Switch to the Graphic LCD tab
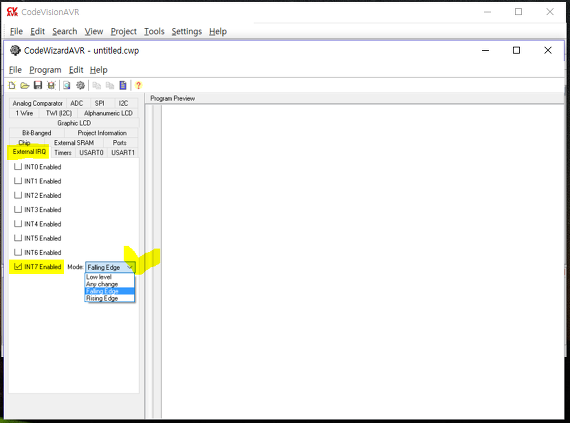 pyautogui.click(x=74, y=123)
